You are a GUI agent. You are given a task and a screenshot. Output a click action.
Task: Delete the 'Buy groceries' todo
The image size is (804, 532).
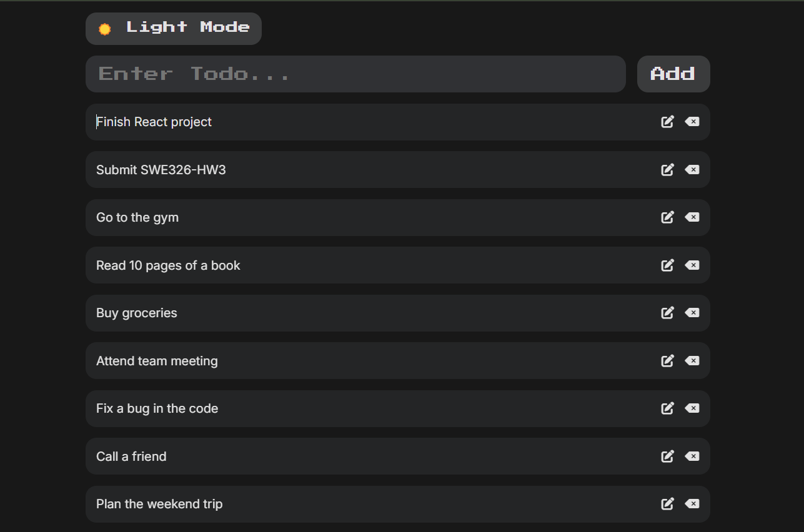coord(692,313)
